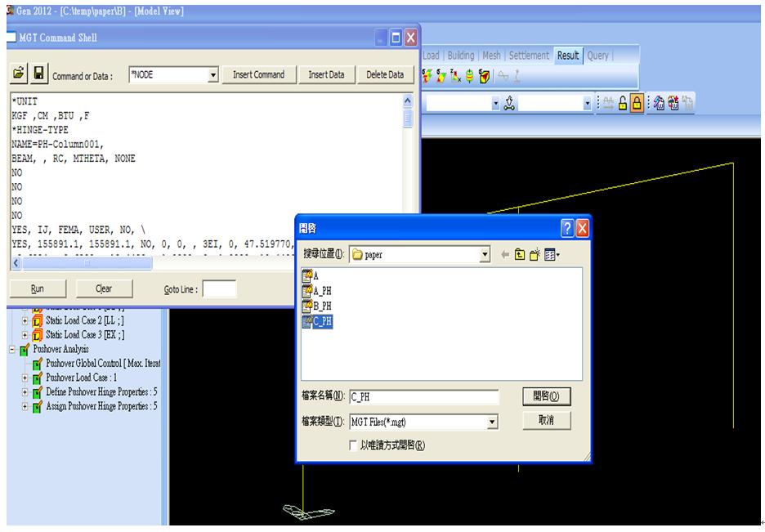Expand Define Pushover Hinge Properties node

(x=25, y=392)
